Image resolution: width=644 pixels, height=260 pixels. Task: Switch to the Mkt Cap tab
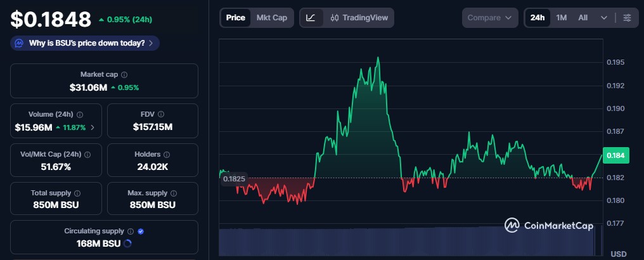(271, 18)
